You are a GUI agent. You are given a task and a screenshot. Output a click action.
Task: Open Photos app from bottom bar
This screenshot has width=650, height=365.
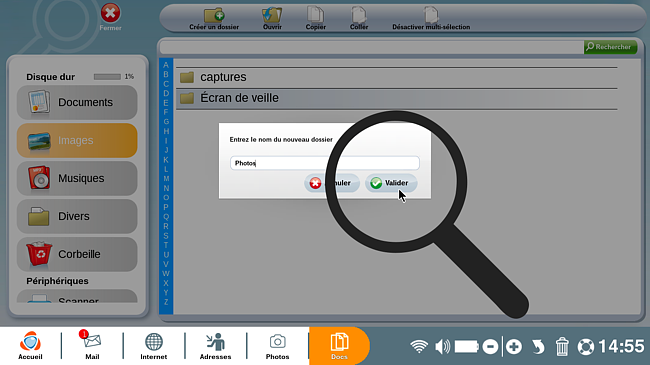tap(277, 346)
